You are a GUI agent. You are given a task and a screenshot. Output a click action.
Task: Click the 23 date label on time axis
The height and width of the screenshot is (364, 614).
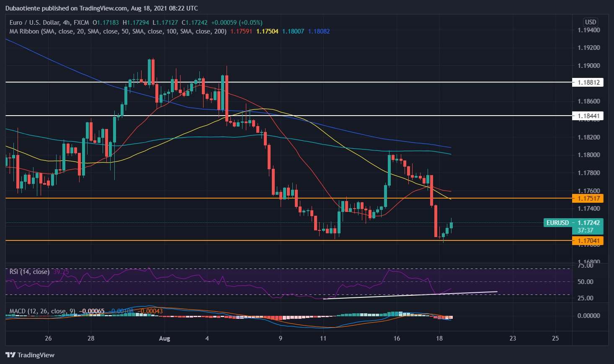513,338
